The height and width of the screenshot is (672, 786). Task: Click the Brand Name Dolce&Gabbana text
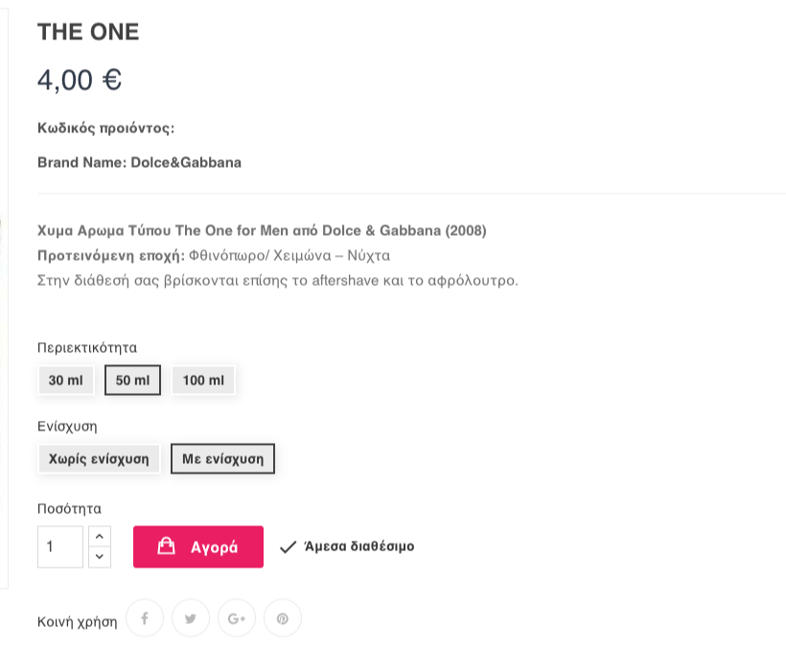[x=139, y=162]
